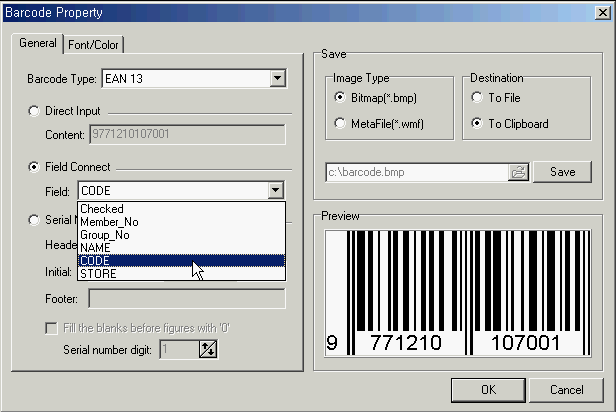The width and height of the screenshot is (616, 412).
Task: Choose CODE from the field list
Action: 182,261
